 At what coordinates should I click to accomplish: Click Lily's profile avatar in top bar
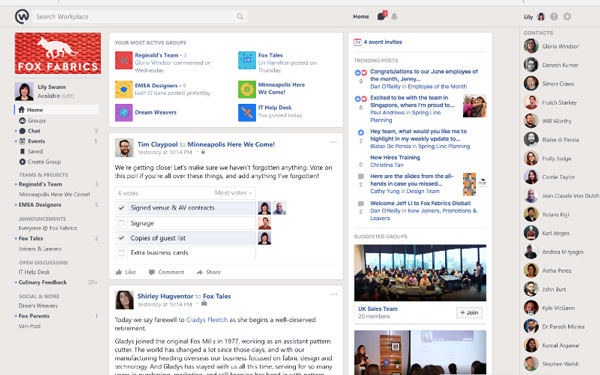[541, 16]
